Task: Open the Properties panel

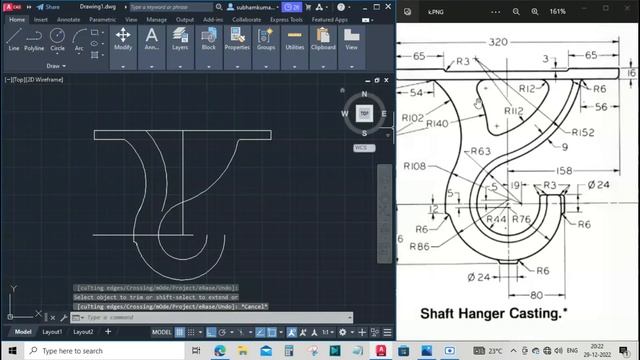Action: [237, 47]
